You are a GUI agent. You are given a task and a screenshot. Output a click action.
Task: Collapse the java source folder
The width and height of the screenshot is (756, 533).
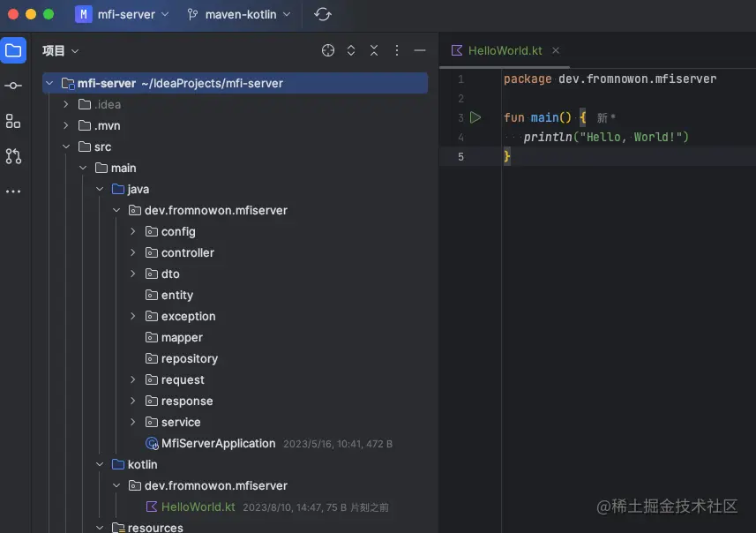click(x=100, y=189)
